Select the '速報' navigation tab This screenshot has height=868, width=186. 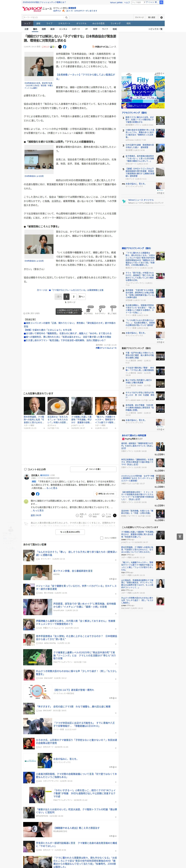38,24
